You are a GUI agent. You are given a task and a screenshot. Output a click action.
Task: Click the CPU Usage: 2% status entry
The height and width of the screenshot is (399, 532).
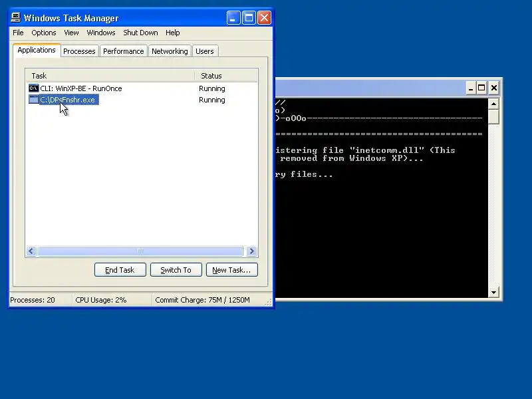pos(101,300)
